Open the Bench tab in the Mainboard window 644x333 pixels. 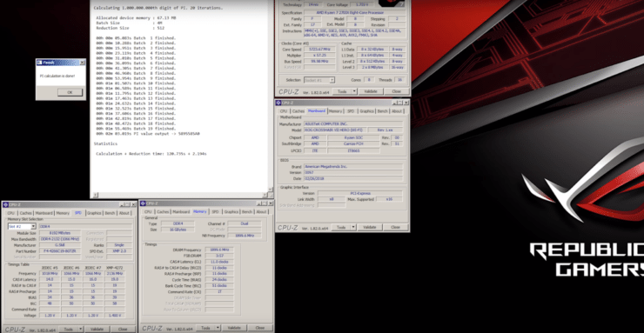tap(382, 111)
